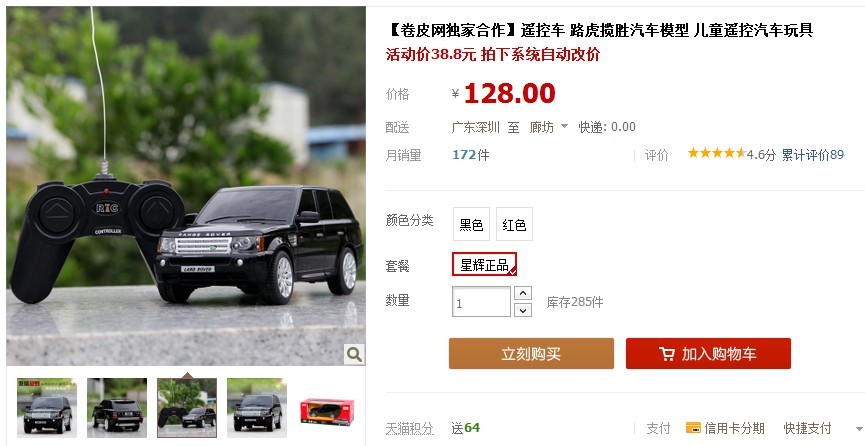View thumbnail of red boxed packaging

pos(327,411)
